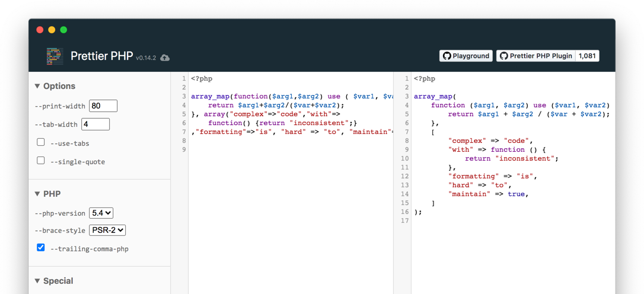Focus the --tab-width input field
The width and height of the screenshot is (644, 294).
click(x=95, y=124)
